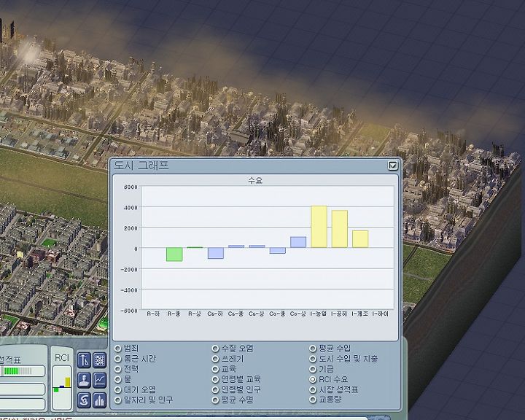Screen dimensions: 525x420
Task: Select the 대기 오염 graph option
Action: click(117, 390)
